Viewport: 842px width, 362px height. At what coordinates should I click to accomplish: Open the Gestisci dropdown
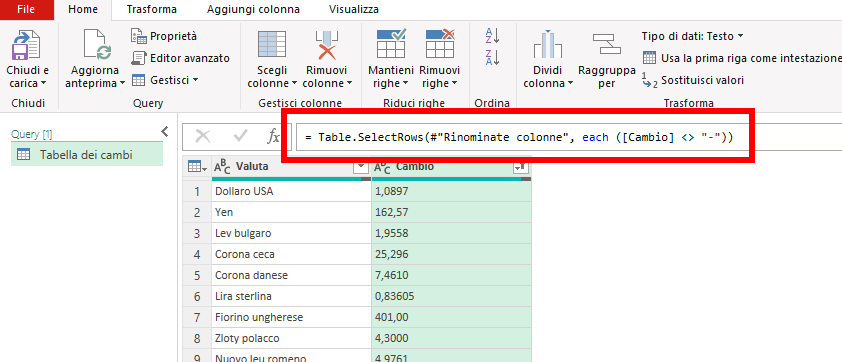click(x=195, y=80)
